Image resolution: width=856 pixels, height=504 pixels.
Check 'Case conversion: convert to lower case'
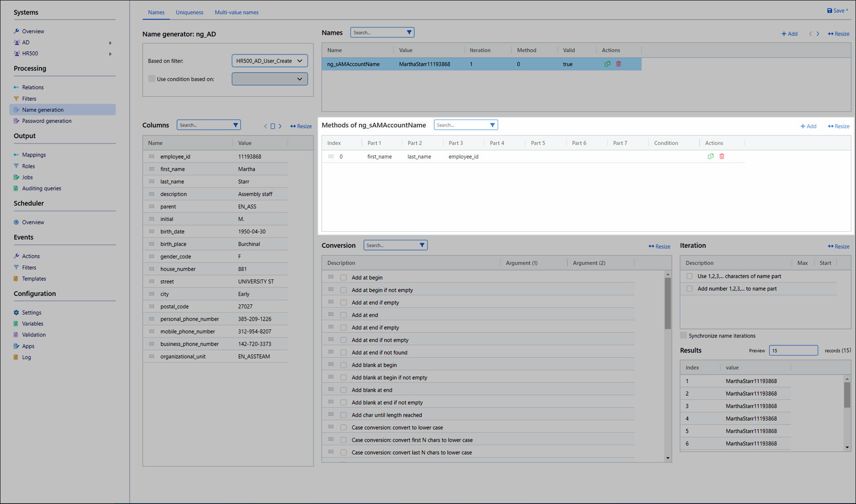point(343,427)
